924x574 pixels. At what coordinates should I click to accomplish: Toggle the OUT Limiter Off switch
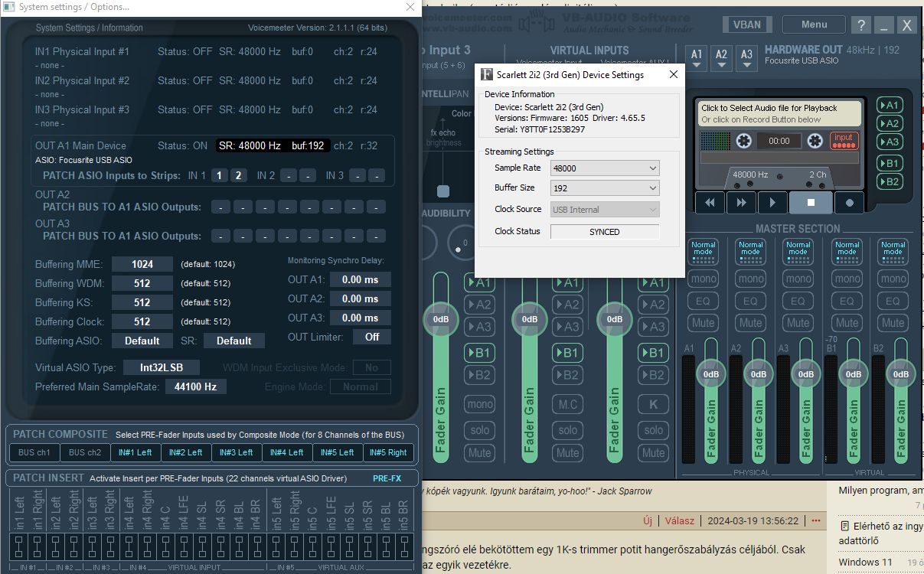pyautogui.click(x=371, y=337)
